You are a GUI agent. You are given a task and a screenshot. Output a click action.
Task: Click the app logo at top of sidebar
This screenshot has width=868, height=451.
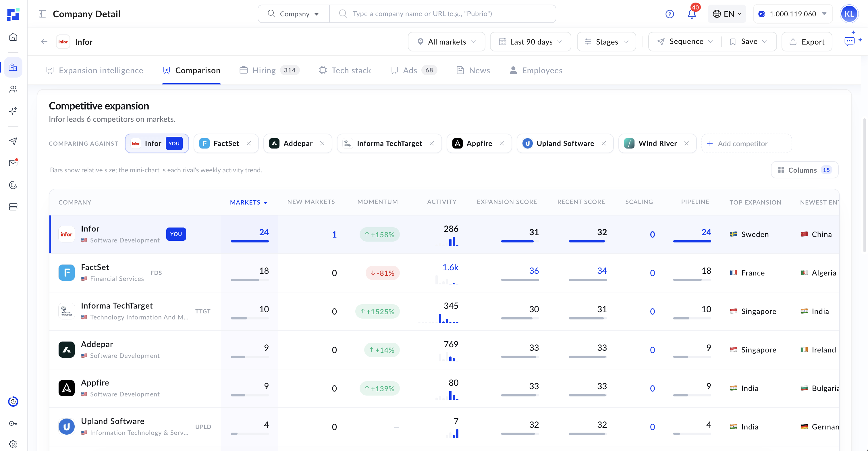(13, 14)
